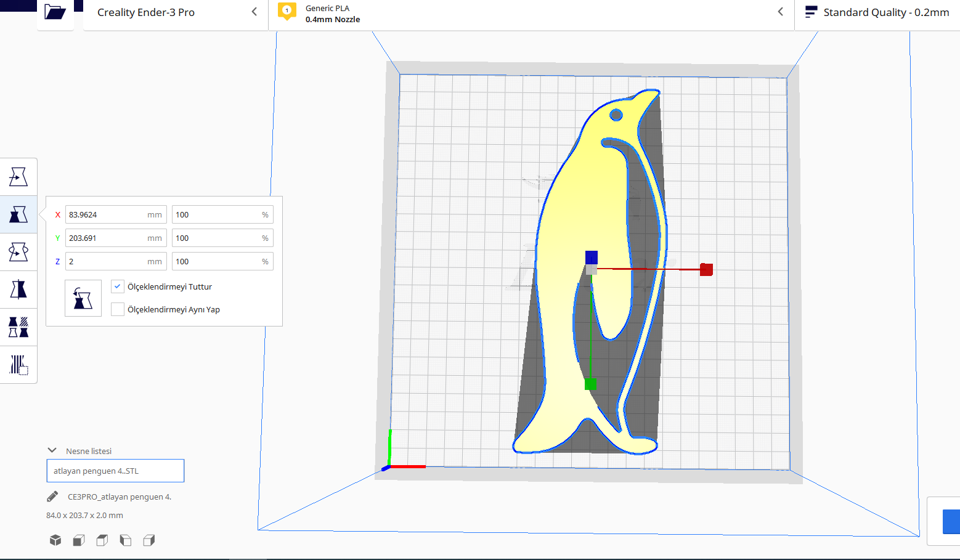960x560 pixels.
Task: Switch to left view cube icon
Action: [x=126, y=540]
